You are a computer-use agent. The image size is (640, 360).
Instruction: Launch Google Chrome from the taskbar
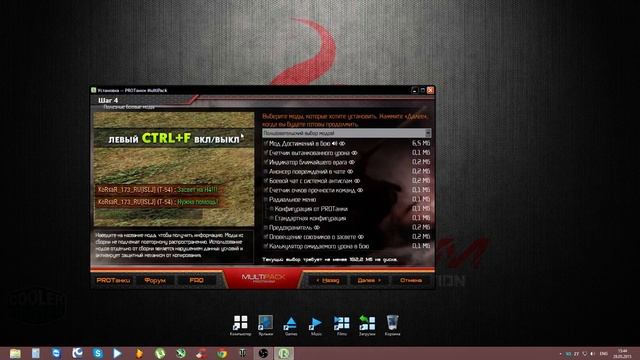coord(222,353)
